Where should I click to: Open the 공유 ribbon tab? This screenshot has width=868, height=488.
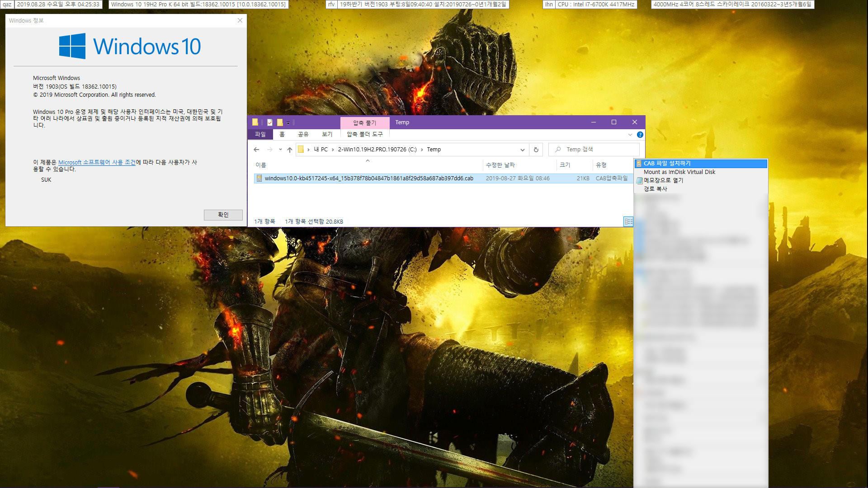coord(303,134)
